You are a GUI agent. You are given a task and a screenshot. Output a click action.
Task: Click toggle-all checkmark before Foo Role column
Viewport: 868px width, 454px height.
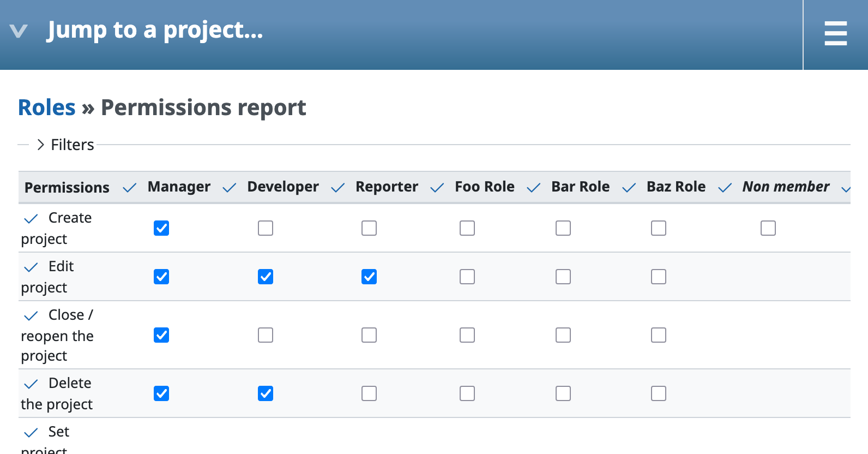click(x=437, y=188)
